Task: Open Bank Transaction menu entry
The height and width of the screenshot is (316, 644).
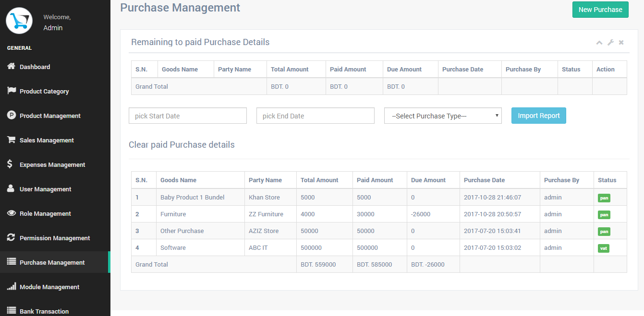Action: [x=55, y=310]
